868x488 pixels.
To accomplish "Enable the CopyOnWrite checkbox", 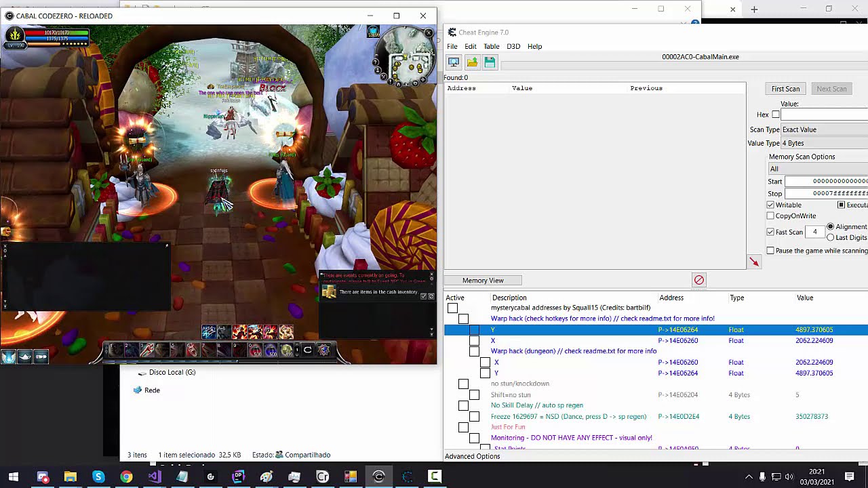I will (770, 216).
